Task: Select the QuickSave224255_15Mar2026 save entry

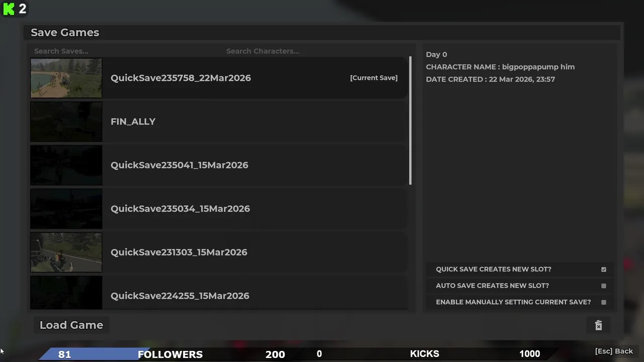Action: (218, 293)
